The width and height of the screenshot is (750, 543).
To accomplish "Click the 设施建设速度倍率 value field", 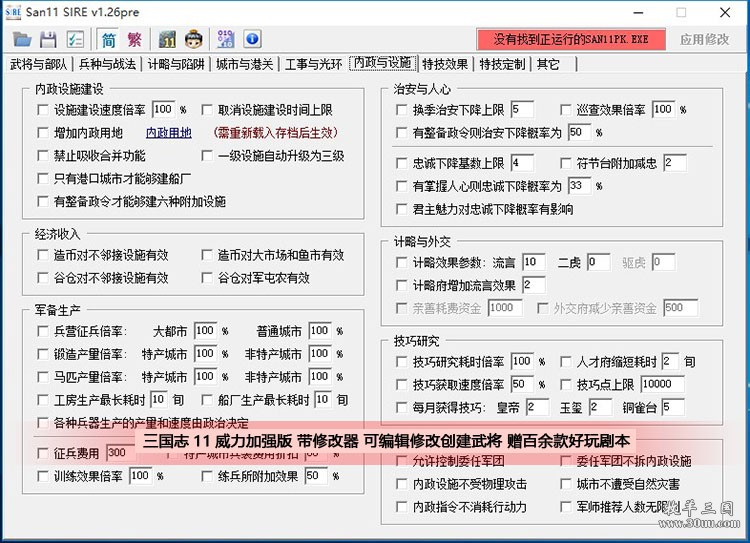I will point(163,110).
